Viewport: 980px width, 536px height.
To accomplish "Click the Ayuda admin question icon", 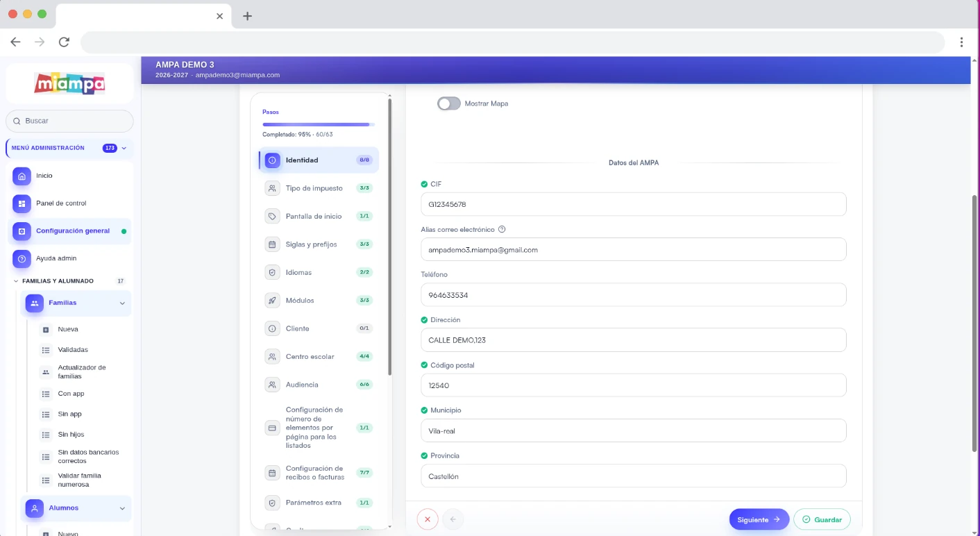I will 22,259.
